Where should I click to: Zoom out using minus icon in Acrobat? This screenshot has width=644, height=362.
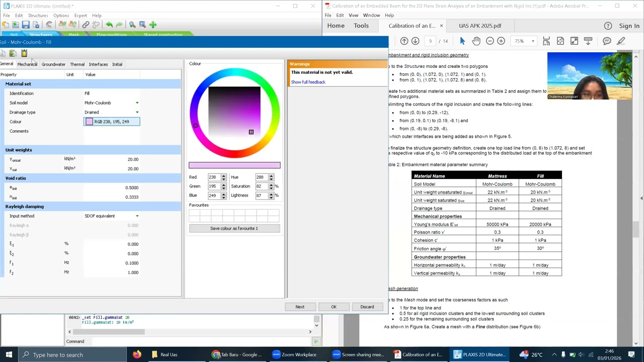[490, 41]
